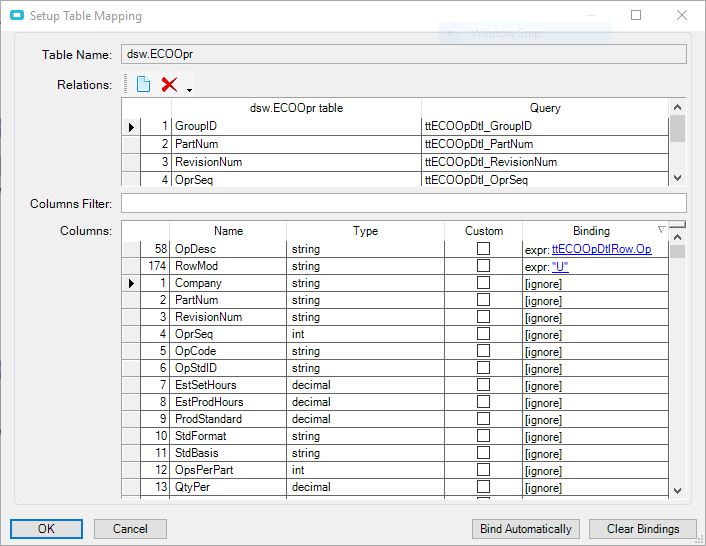
Task: Enable Custom checkbox for RowMod row
Action: [x=483, y=266]
